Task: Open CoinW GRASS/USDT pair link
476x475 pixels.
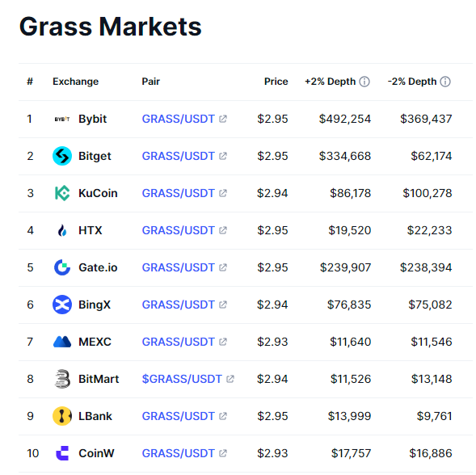Action: click(x=178, y=453)
